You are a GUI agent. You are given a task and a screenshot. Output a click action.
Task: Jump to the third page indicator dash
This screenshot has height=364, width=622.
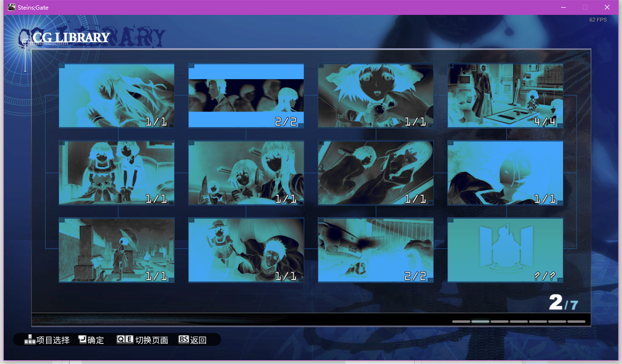[500, 321]
